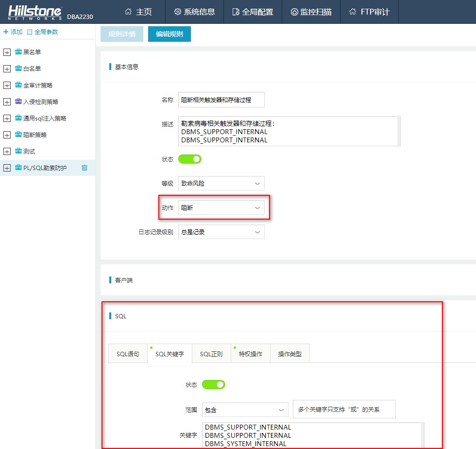Screen dimensions: 476x449
Task: Switch to the 操作类型 tab
Action: pyautogui.click(x=290, y=354)
